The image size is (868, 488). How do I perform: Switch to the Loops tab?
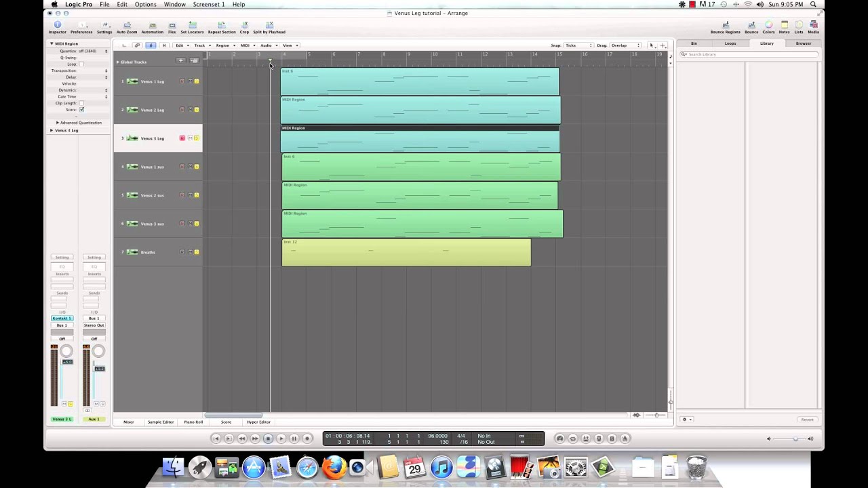[730, 43]
